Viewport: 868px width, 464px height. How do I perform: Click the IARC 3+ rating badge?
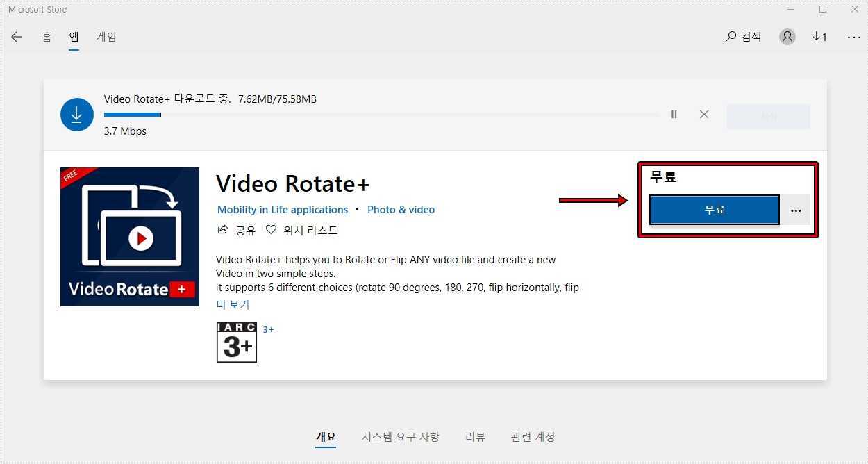[237, 342]
